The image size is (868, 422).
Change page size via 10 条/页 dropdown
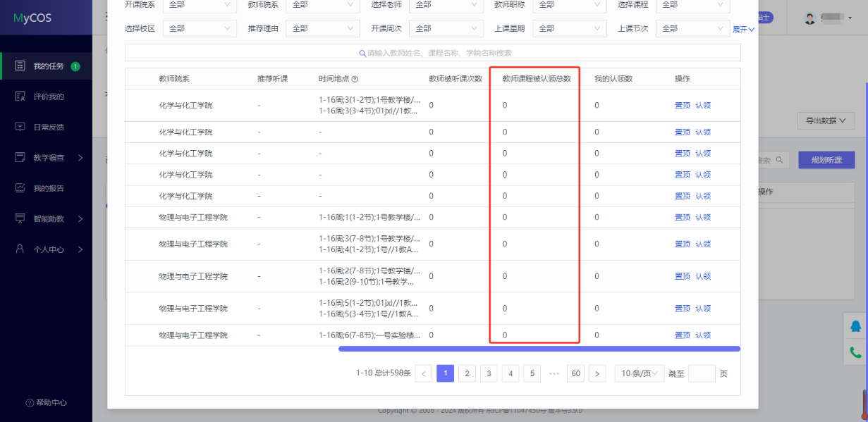[639, 373]
